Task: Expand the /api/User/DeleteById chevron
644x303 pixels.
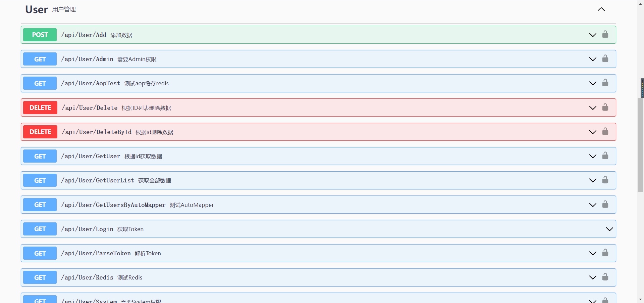Action: (x=593, y=132)
